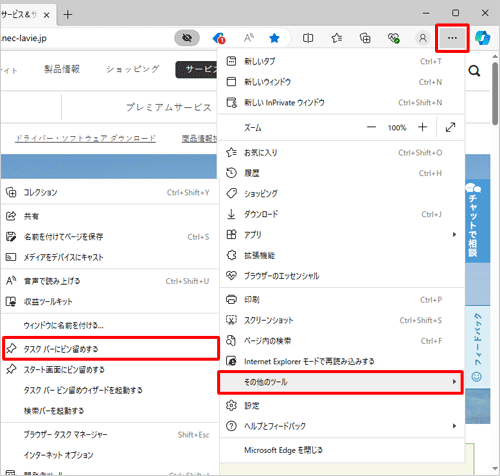This screenshot has width=500, height=476.
Task: Open お気に入り from the menu
Action: (x=341, y=153)
